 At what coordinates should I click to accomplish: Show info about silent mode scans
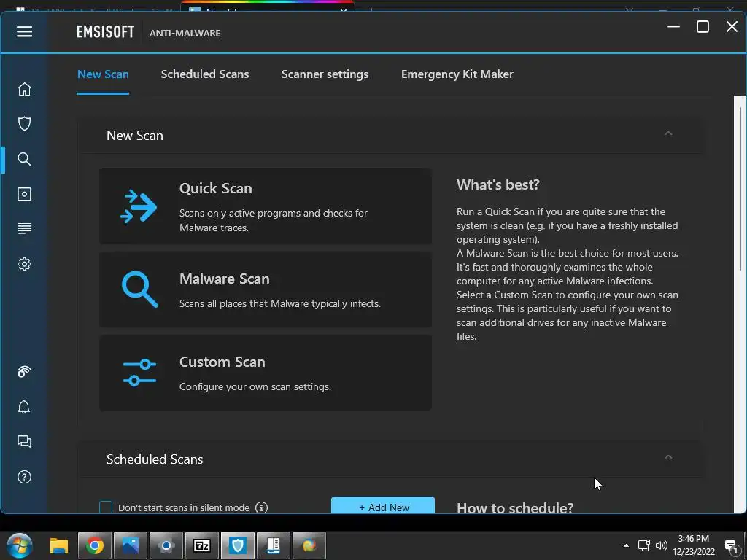pyautogui.click(x=261, y=507)
